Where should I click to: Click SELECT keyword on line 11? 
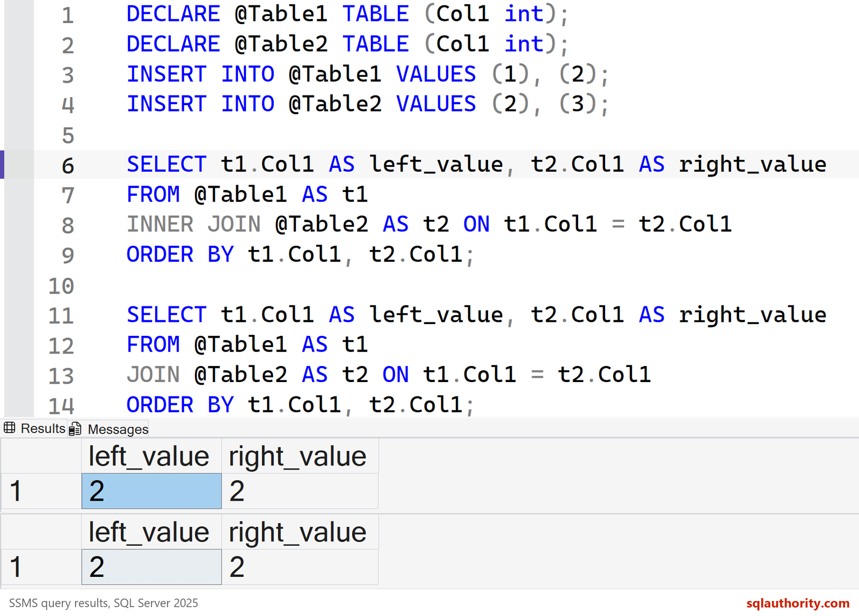[166, 314]
